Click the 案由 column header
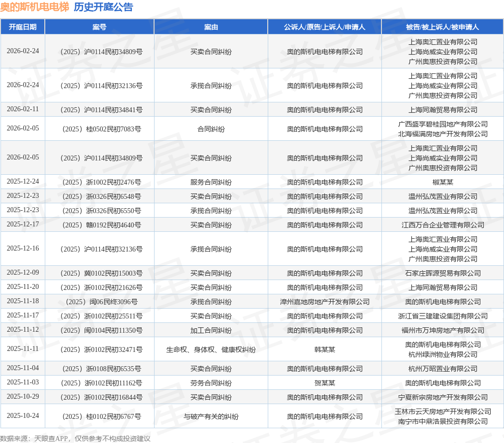 211,27
